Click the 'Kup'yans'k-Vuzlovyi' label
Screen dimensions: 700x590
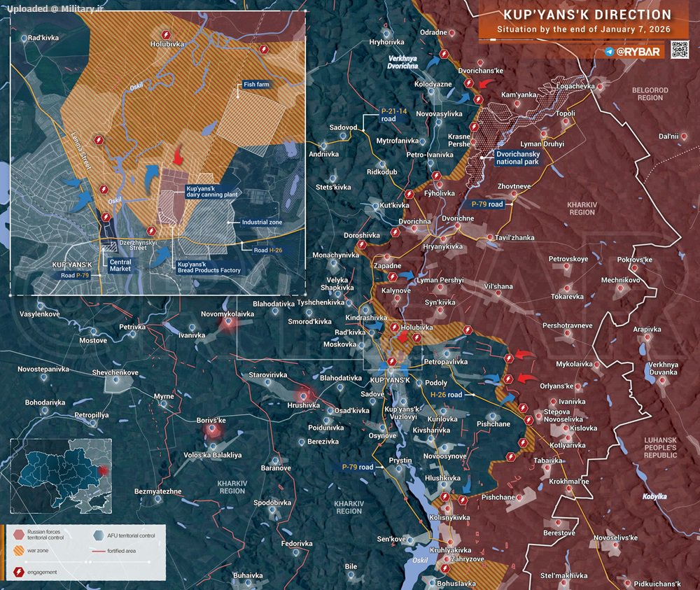click(x=402, y=413)
